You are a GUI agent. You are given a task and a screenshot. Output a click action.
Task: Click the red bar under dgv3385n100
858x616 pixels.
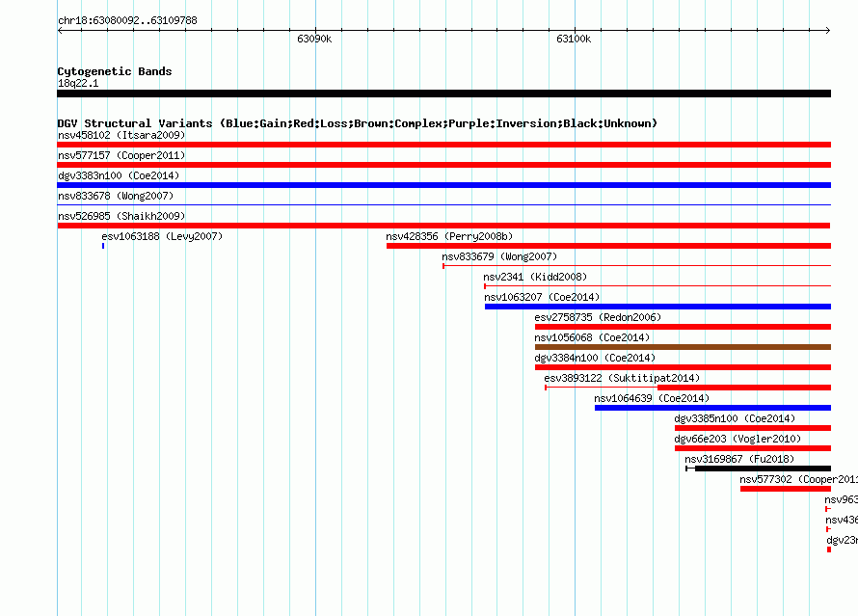pyautogui.click(x=753, y=428)
